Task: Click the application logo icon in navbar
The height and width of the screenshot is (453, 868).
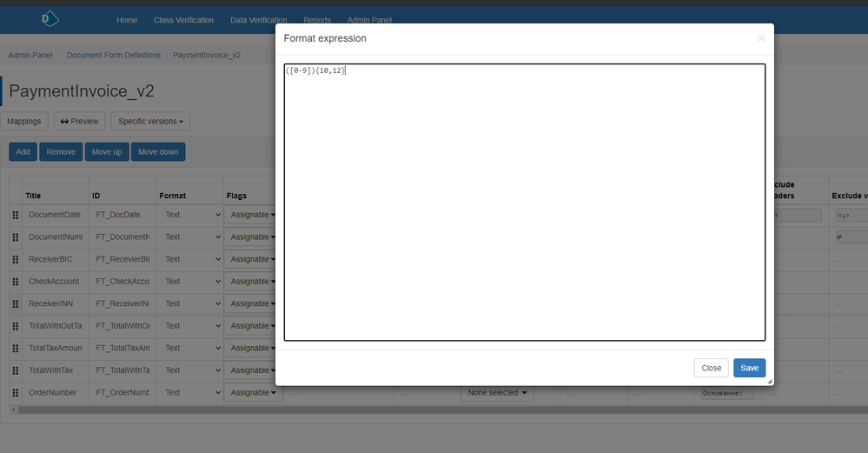Action: click(x=50, y=19)
